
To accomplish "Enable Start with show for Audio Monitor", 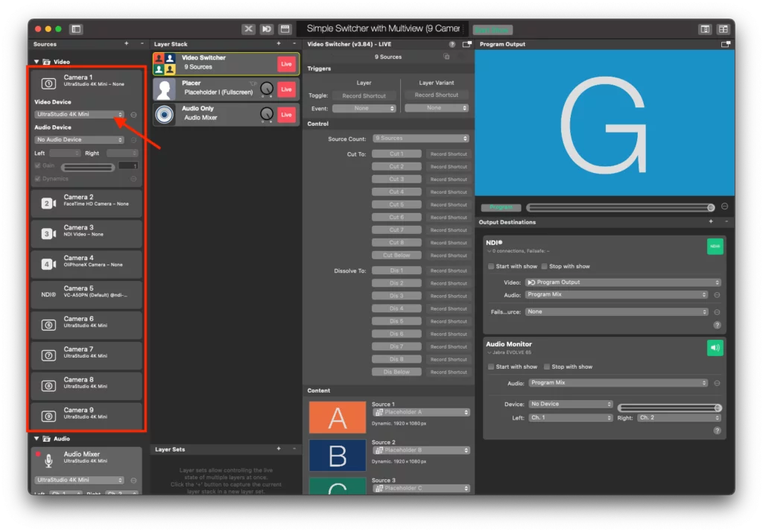I will [491, 367].
